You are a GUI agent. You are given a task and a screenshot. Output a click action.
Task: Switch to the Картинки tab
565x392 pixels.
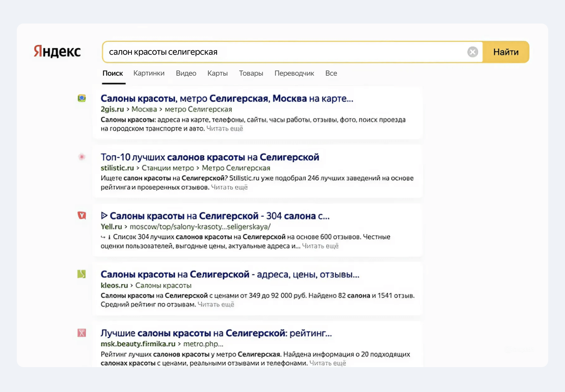tap(149, 73)
